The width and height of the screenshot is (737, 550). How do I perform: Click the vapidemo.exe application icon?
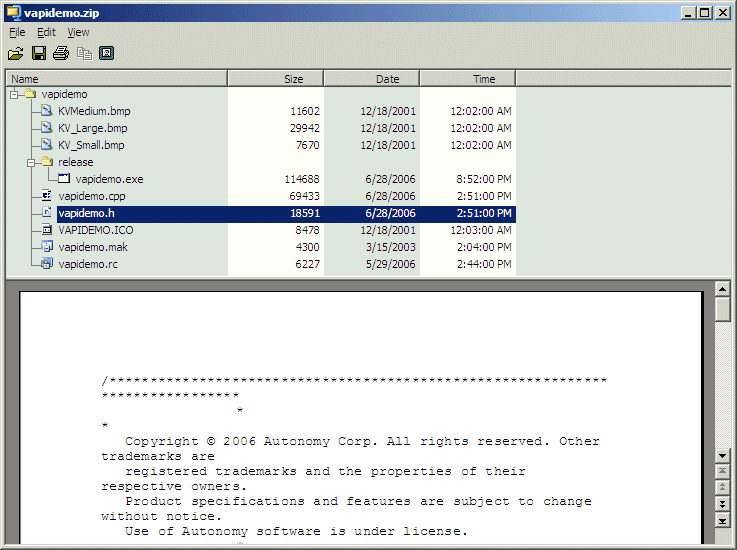coord(64,179)
